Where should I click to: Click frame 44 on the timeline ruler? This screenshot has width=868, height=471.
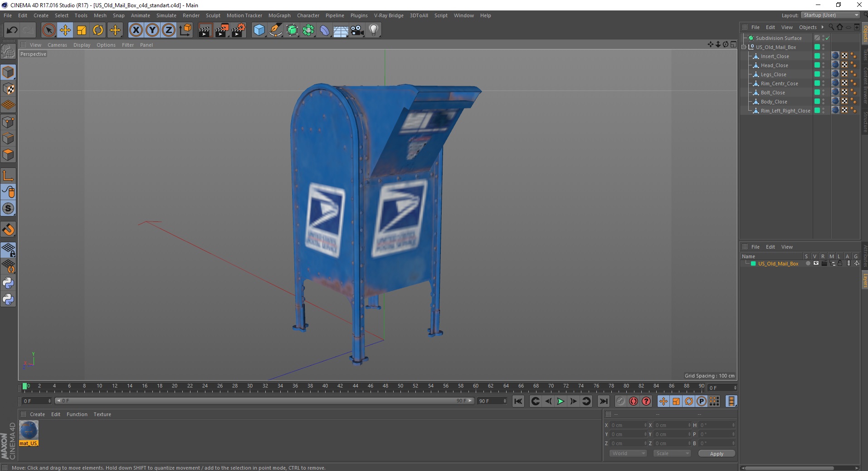tap(355, 387)
